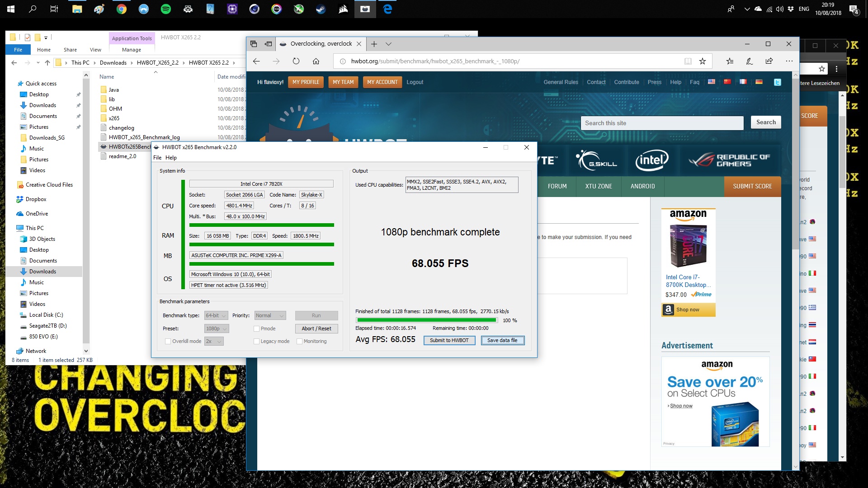This screenshot has width=868, height=488.
Task: Open Edge share icon
Action: 769,61
